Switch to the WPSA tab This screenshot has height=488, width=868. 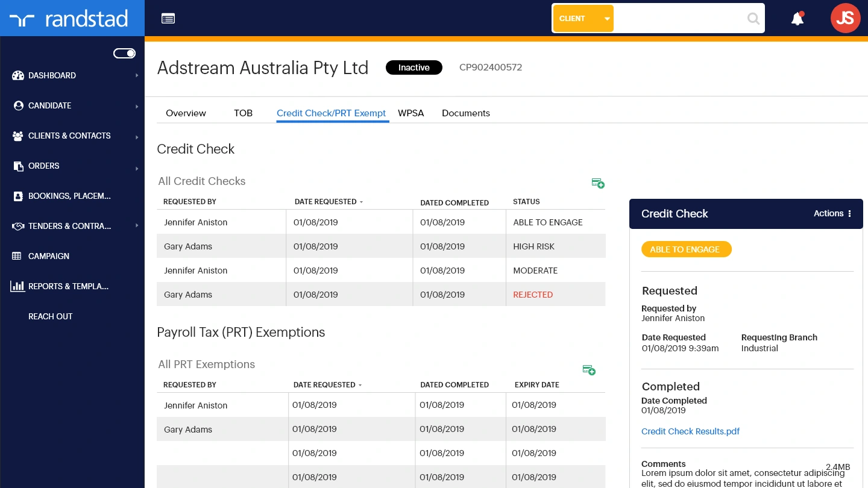point(411,113)
